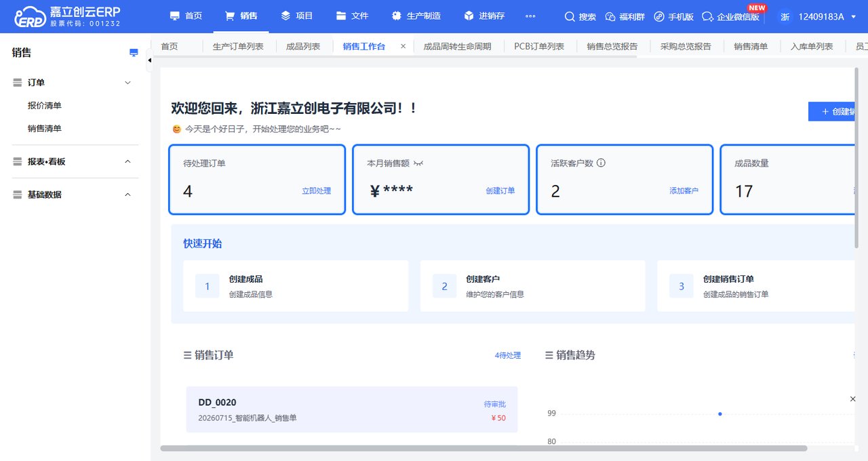Click the step 2 创建客户 card
Image resolution: width=868 pixels, height=461 pixels.
coord(532,286)
